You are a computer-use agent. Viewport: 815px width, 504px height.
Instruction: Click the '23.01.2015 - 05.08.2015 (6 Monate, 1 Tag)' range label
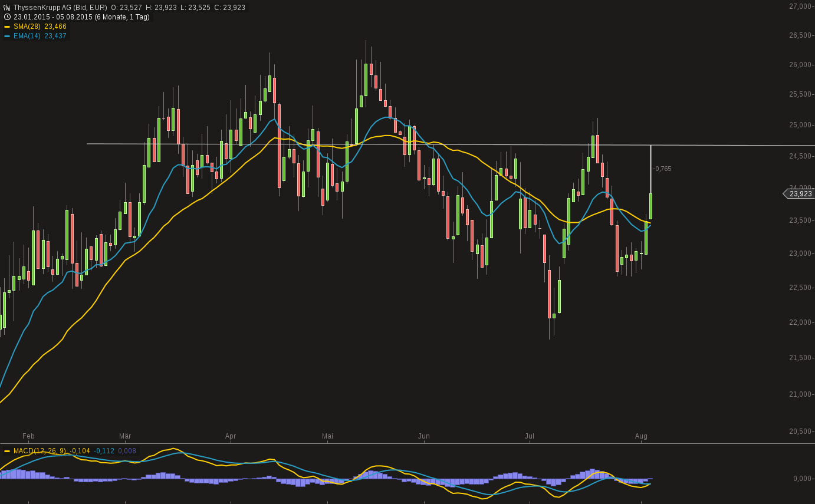[81, 17]
